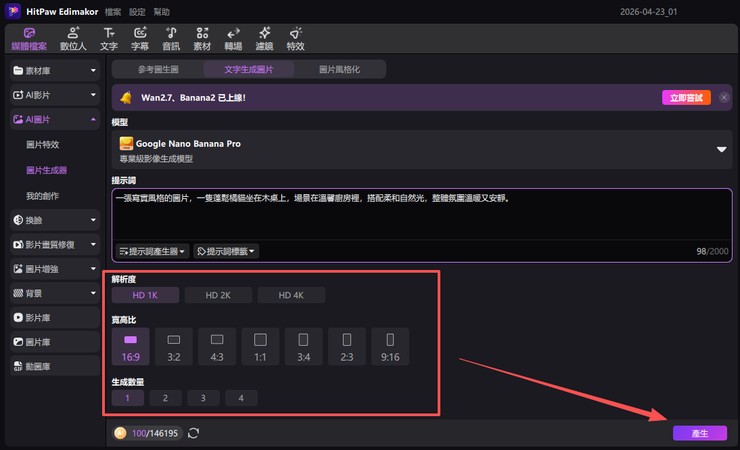Select 圖片生成器 under AI圖片
The width and height of the screenshot is (740, 450).
46,170
